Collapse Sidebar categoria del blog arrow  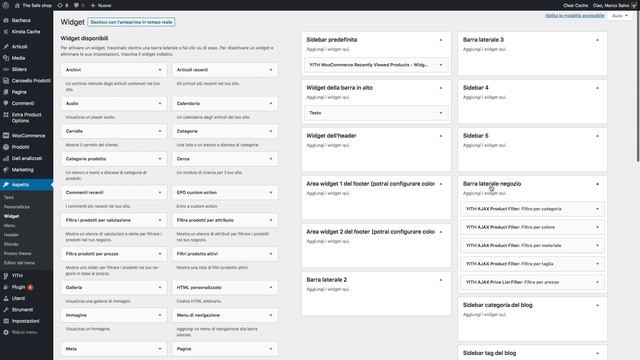[598, 305]
